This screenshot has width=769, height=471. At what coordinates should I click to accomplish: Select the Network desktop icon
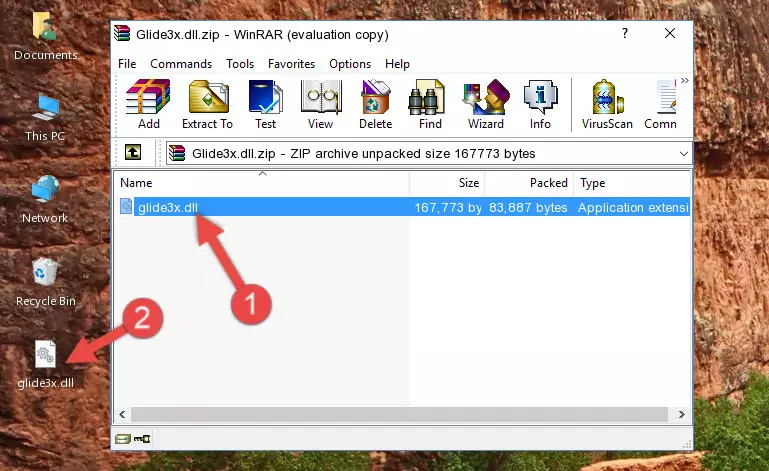[x=45, y=200]
